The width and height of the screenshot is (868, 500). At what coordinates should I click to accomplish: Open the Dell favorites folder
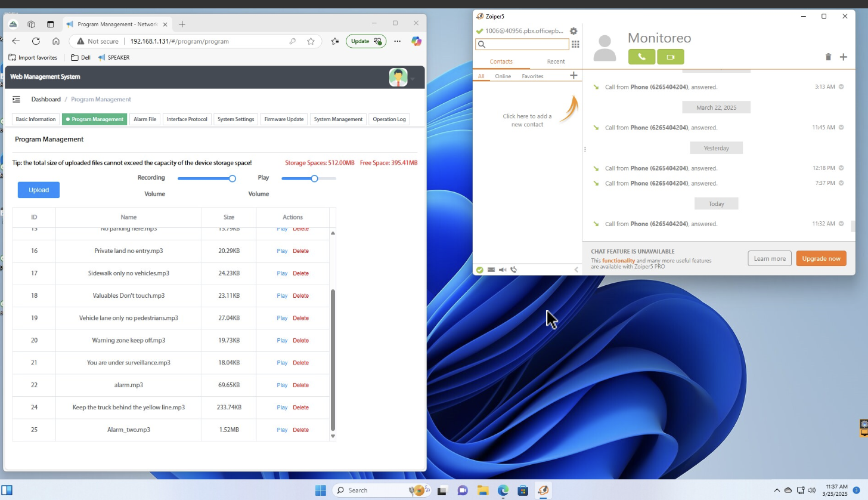tap(80, 58)
